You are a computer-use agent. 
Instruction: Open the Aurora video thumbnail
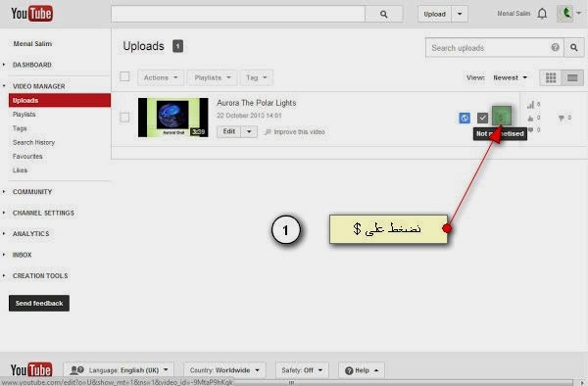(172, 118)
